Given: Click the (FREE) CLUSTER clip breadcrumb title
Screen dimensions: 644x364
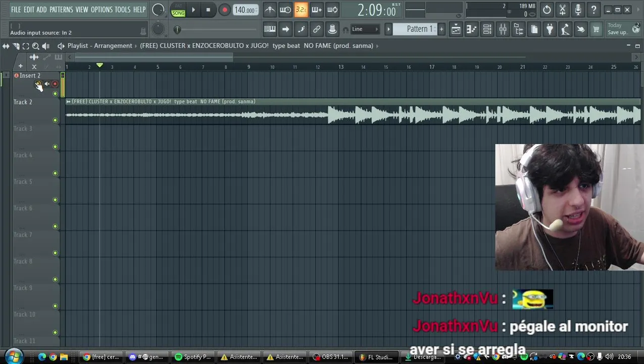Looking at the screenshot, I should pyautogui.click(x=257, y=45).
